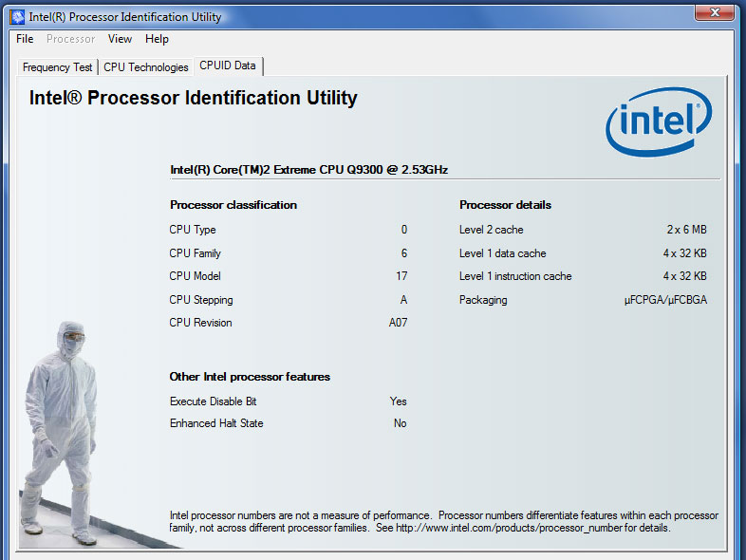Click the Level 1 data cache label
This screenshot has width=746, height=560.
coord(503,253)
